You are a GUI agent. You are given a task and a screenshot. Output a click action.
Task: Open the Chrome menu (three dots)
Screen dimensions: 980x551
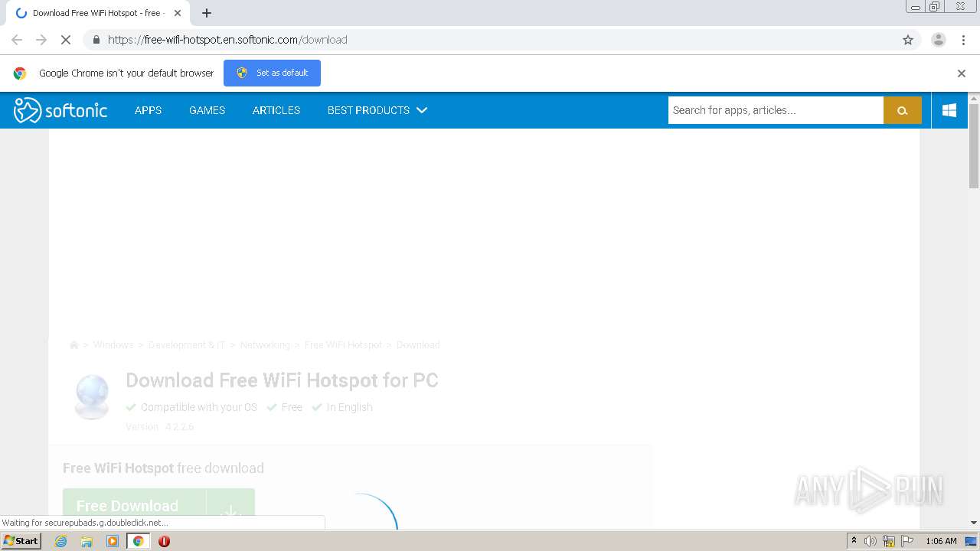pyautogui.click(x=962, y=40)
